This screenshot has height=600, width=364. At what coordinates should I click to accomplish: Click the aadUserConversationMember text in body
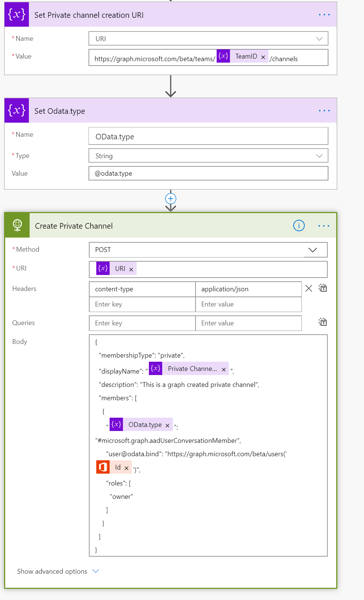point(168,441)
